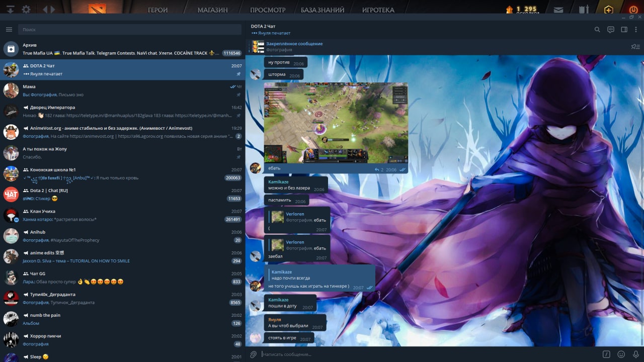Open the Dota 2 gameplay screenshot in chat
Image resolution: width=644 pixels, height=362 pixels.
pos(336,123)
